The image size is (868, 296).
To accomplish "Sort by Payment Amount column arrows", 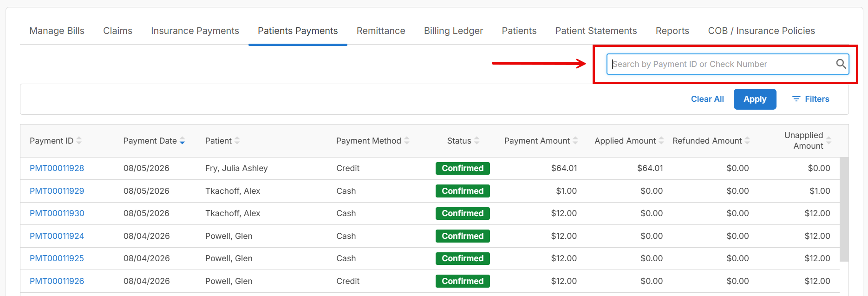I will pyautogui.click(x=575, y=140).
